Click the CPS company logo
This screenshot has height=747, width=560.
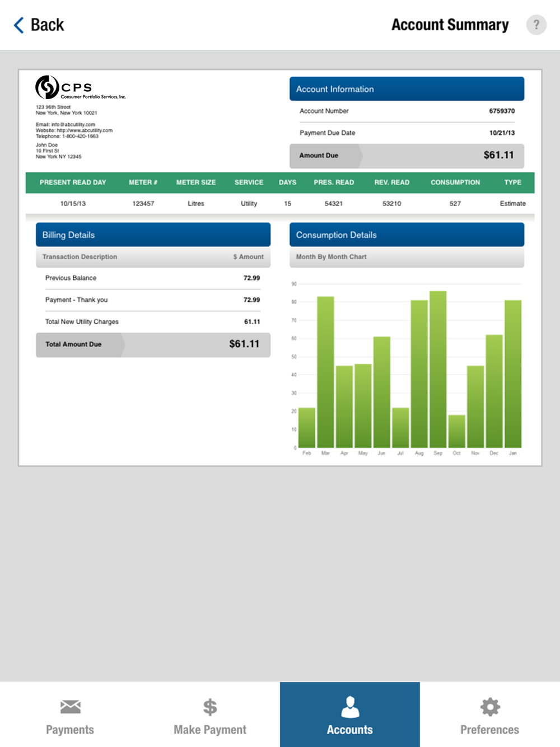point(81,87)
